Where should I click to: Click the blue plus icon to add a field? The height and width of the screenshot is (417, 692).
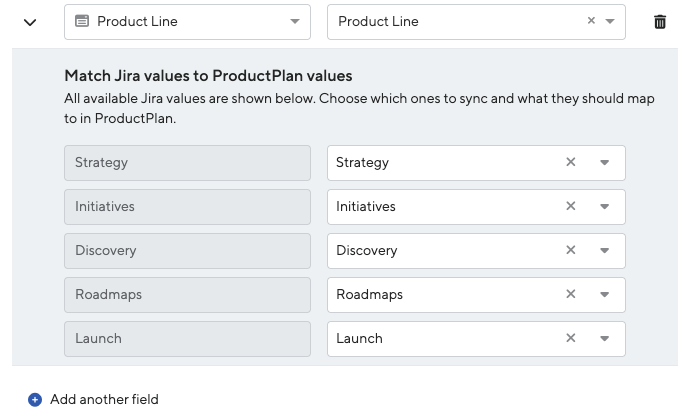pos(35,400)
